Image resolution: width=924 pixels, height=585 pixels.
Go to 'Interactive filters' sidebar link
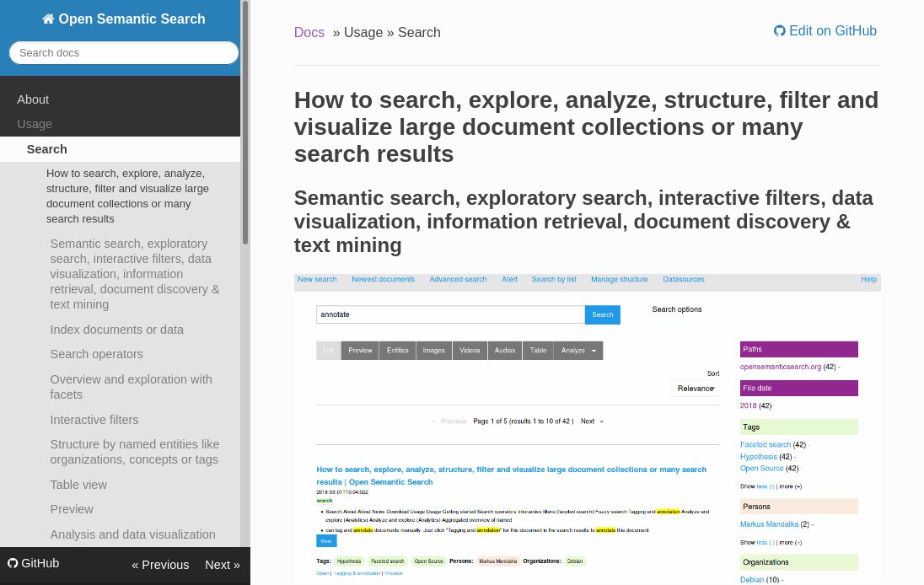(x=94, y=420)
